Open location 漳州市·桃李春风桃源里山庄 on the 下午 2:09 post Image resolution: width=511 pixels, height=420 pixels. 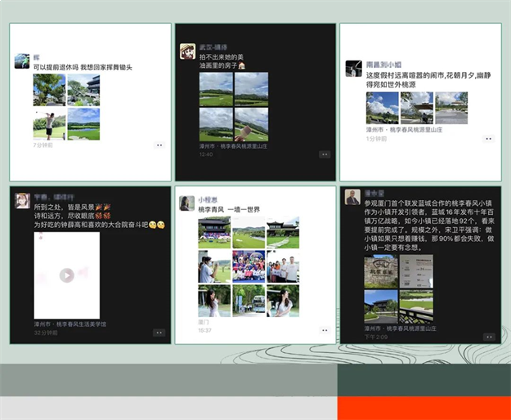(x=400, y=328)
